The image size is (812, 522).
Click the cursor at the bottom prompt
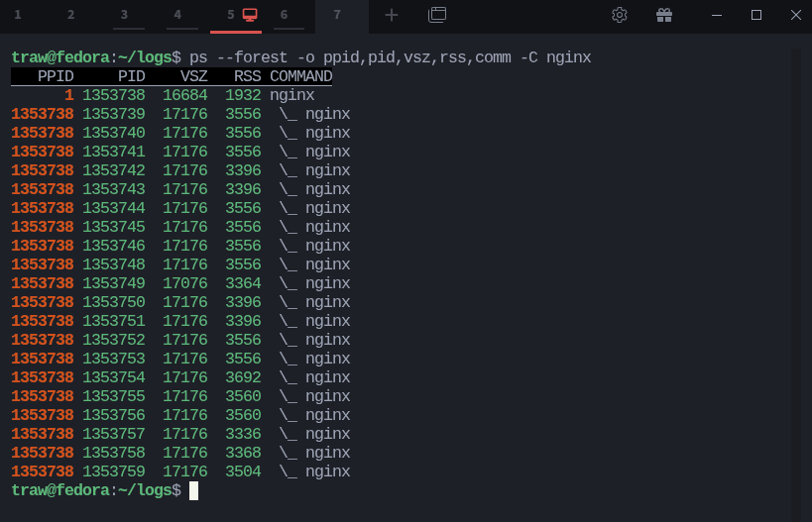(x=193, y=490)
